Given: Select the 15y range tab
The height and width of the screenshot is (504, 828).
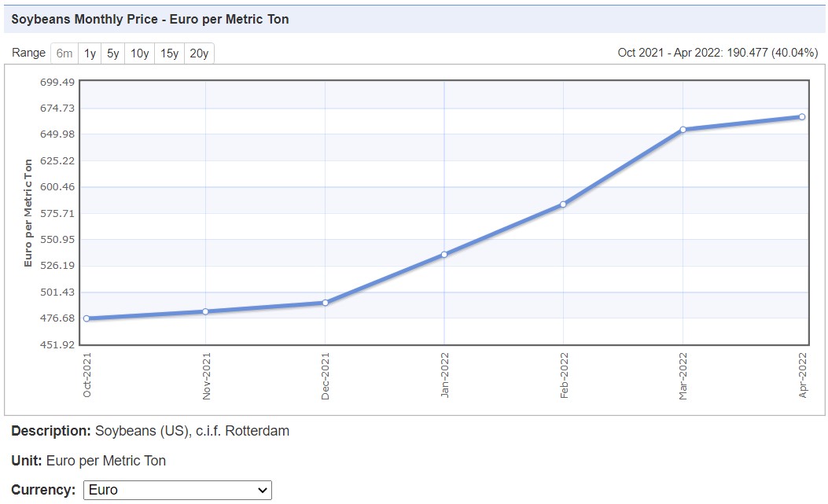Looking at the screenshot, I should coord(169,53).
